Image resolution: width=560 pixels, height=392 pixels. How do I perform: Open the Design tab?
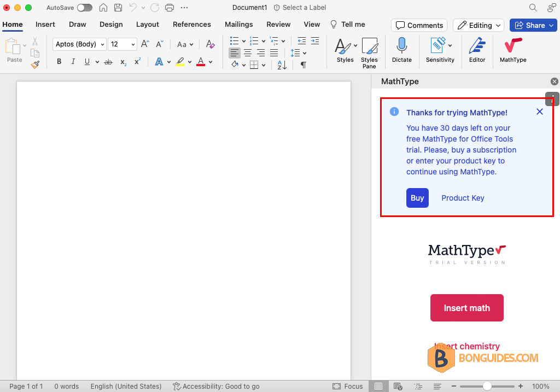point(111,24)
